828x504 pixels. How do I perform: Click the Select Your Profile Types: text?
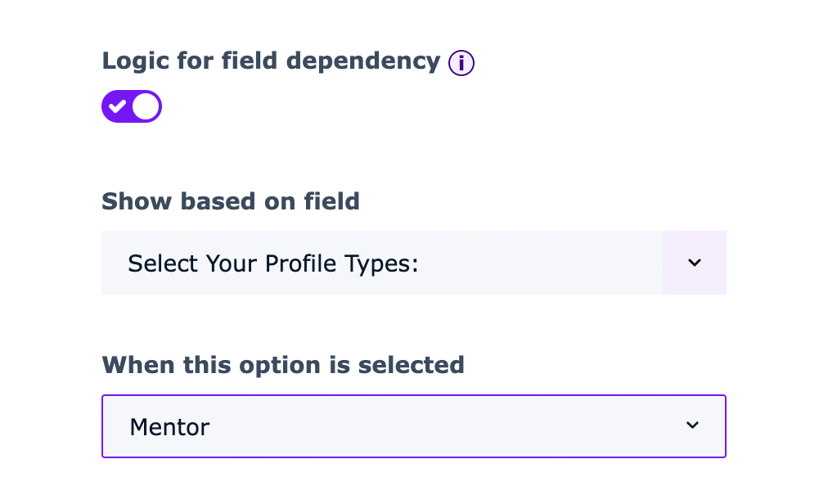(273, 263)
